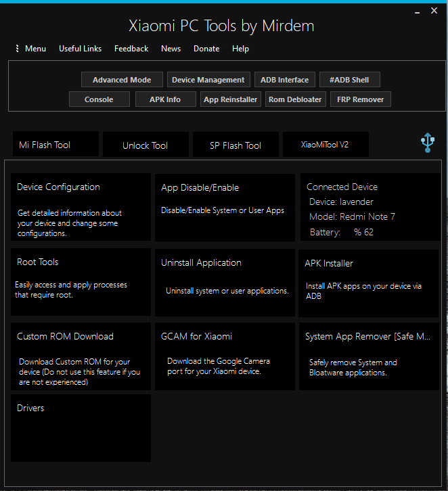
Task: Click the 'Xiaomi PC Tools by Mirdem' title
Action: [221, 26]
